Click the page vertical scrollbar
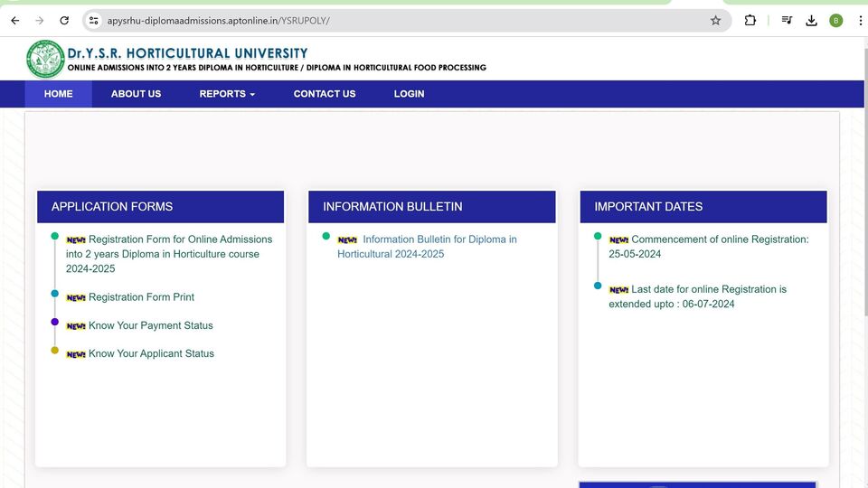 point(865,183)
